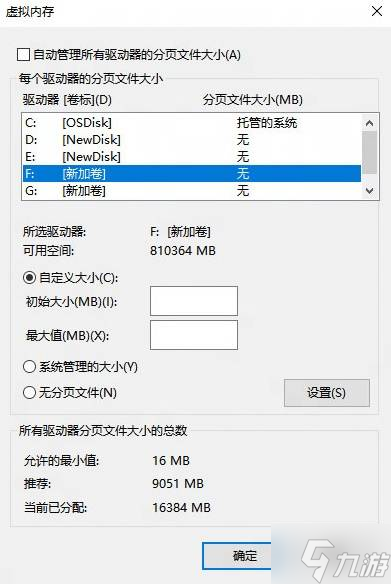Click the 设置(S) button
Screen dimensions: 391x584
coord(327,393)
